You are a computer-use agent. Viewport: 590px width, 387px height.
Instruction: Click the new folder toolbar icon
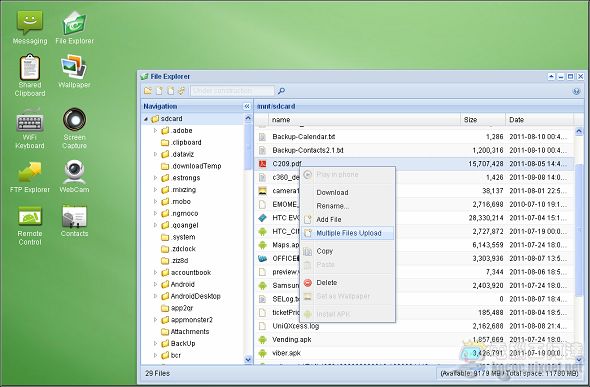tap(148, 91)
